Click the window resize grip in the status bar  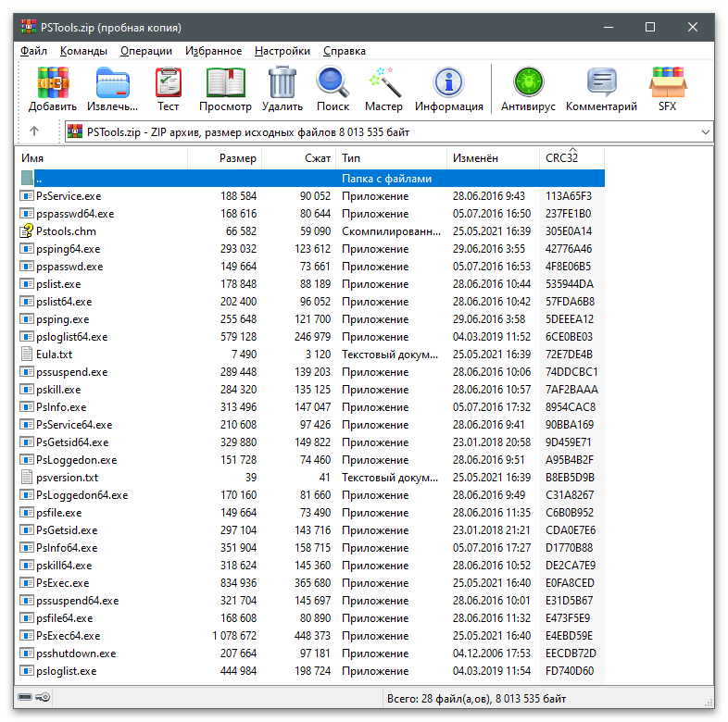coord(709,703)
